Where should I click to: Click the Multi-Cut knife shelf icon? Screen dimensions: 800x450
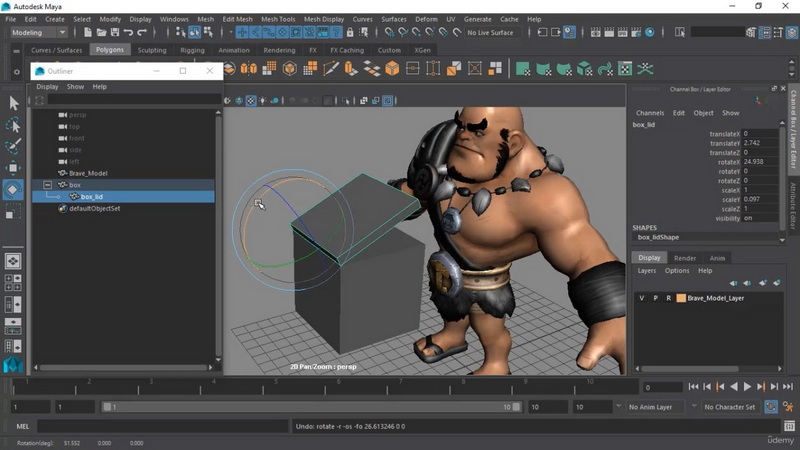click(x=331, y=68)
